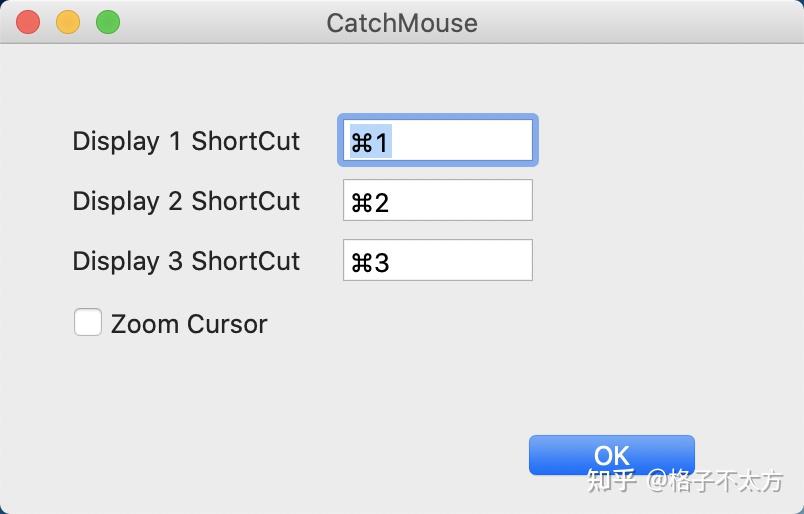Click inside the Display 2 ShortCut field
This screenshot has width=804, height=514.
click(x=438, y=200)
